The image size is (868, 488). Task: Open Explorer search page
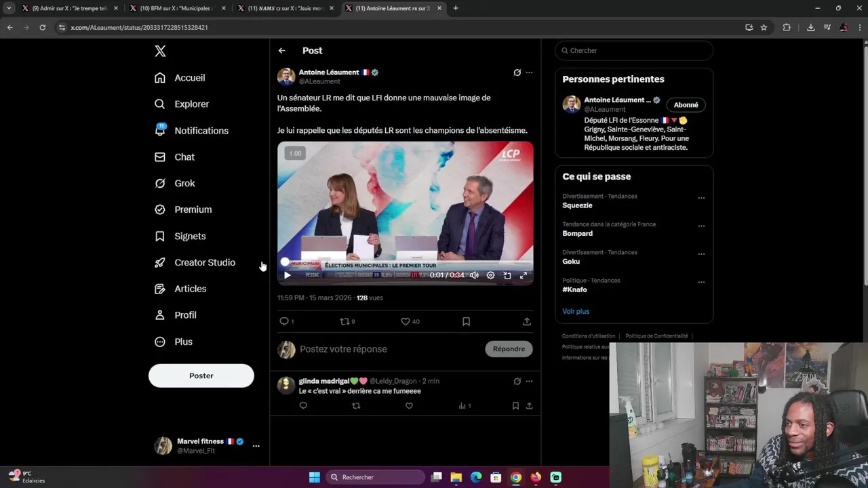181,104
